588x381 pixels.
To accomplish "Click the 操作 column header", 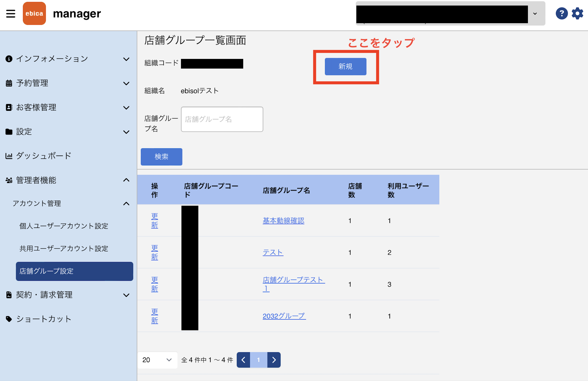I will 155,190.
